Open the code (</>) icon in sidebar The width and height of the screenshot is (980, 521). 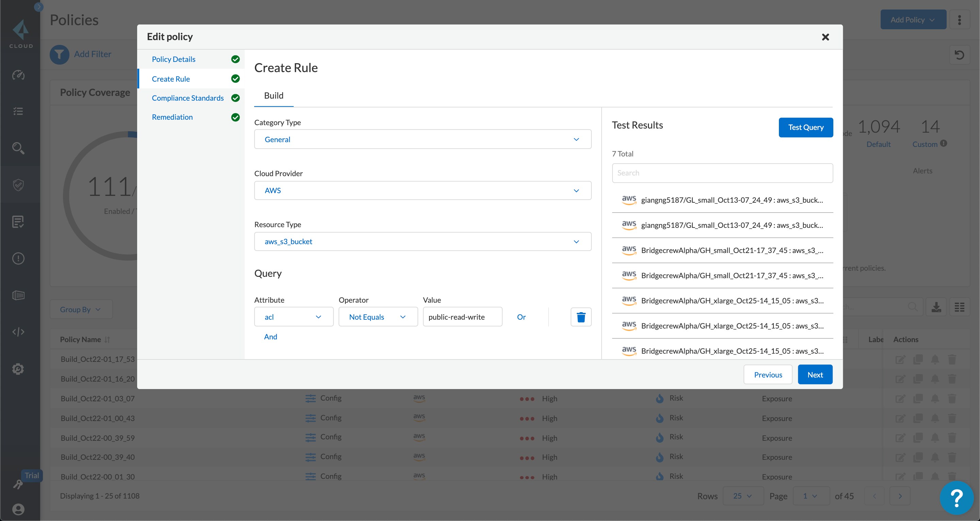[x=18, y=332]
